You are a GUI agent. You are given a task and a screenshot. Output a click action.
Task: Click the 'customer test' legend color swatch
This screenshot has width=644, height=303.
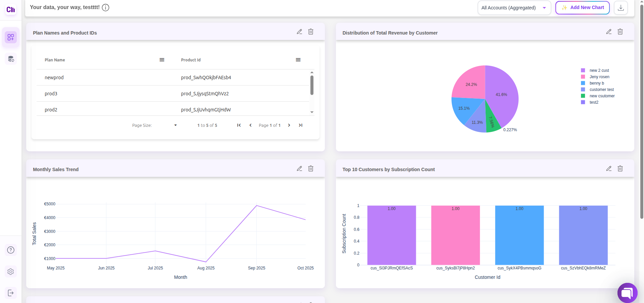click(583, 90)
